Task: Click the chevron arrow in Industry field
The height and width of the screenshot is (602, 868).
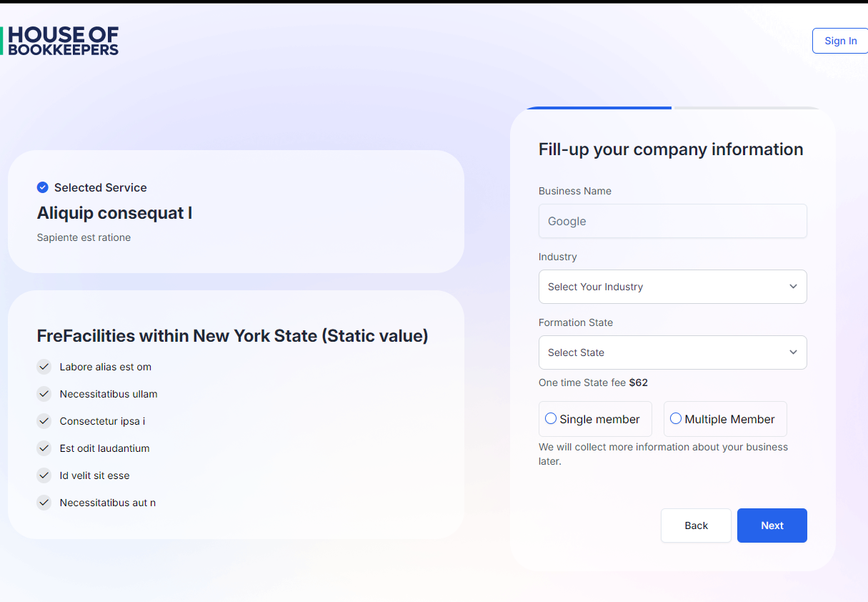Action: (793, 287)
